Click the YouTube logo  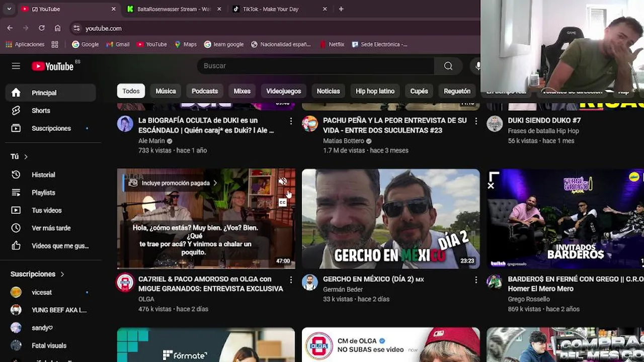[x=53, y=66]
